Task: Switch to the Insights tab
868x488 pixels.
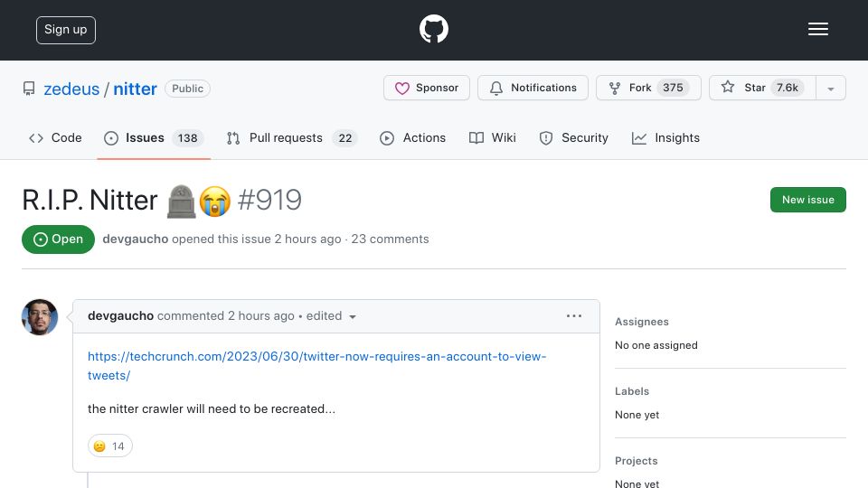Action: [x=665, y=137]
